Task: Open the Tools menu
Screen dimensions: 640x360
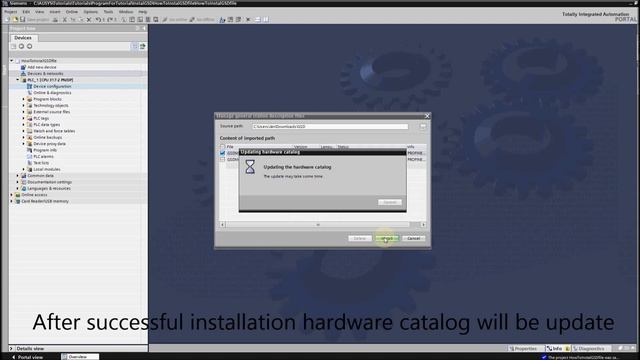Action: click(108, 12)
